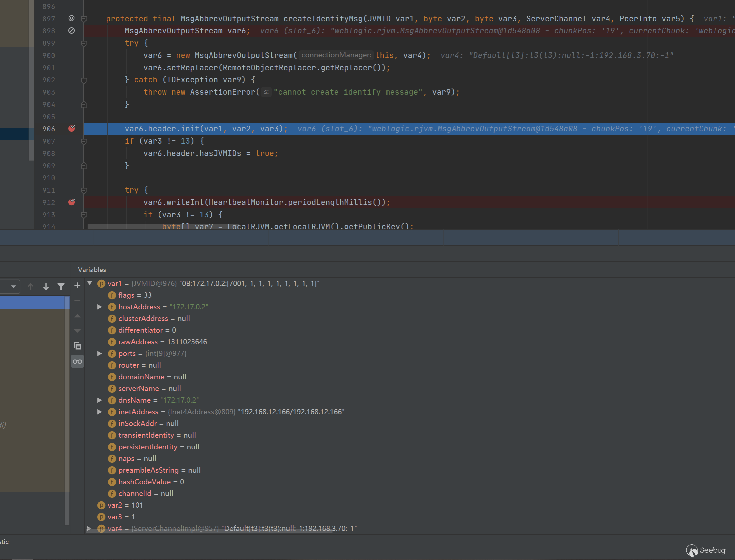Click the filter frames funnel icon
Viewport: 735px width, 560px height.
tap(61, 287)
